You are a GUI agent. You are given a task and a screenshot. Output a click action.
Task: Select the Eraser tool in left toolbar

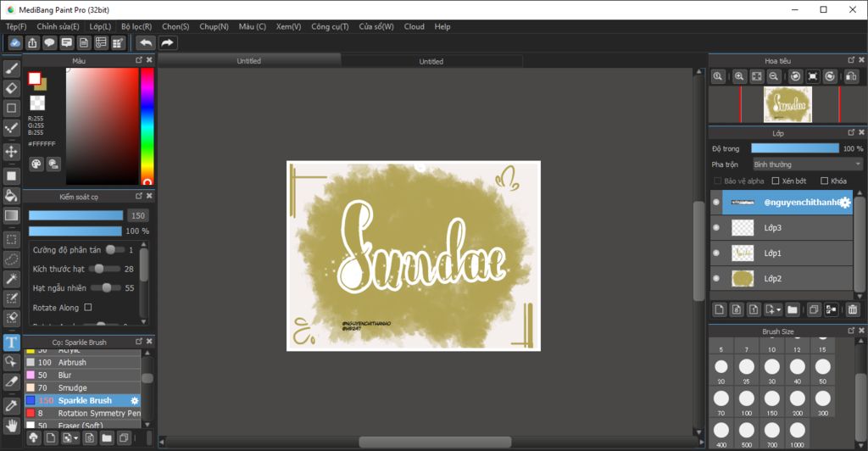coord(12,88)
